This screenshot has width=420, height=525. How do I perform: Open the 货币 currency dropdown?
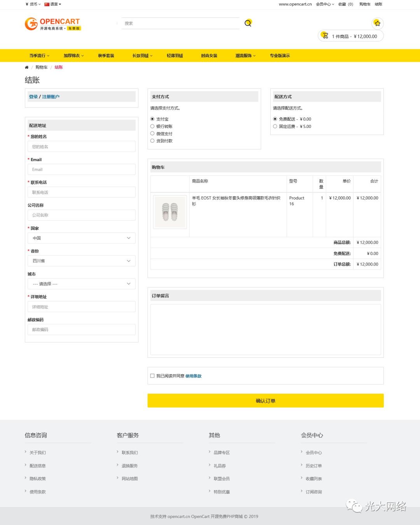[33, 4]
